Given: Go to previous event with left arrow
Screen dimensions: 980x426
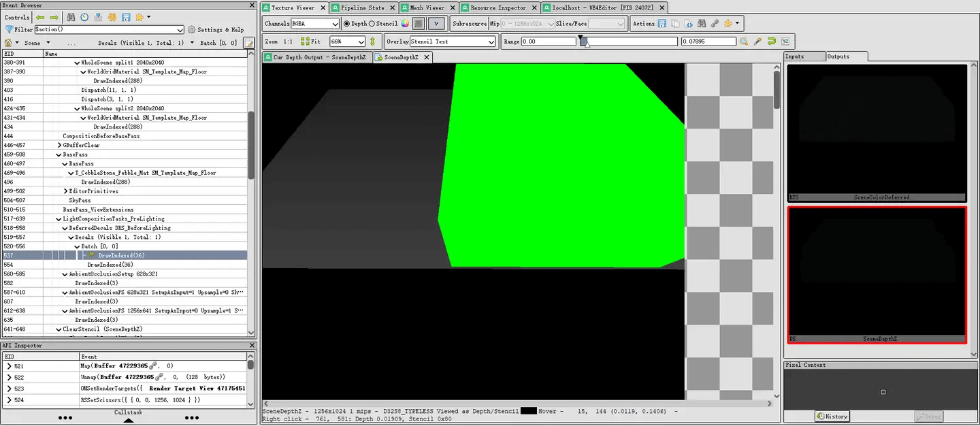Looking at the screenshot, I should coord(40,17).
